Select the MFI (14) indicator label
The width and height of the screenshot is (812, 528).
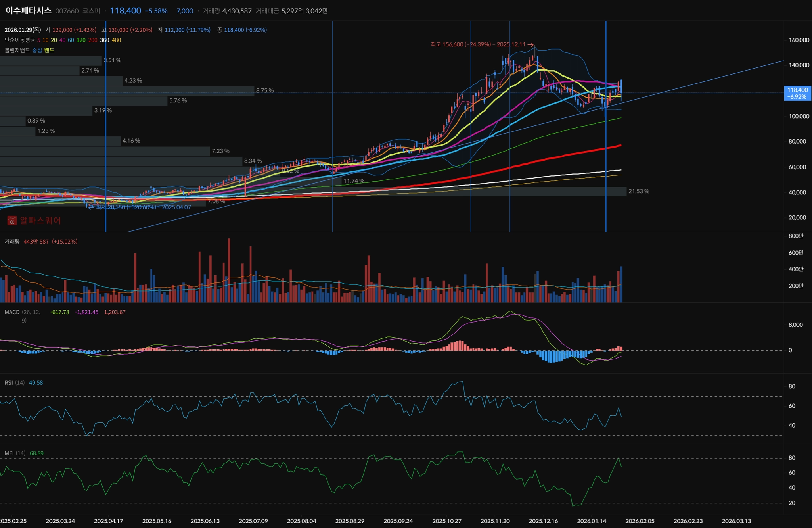pos(15,453)
